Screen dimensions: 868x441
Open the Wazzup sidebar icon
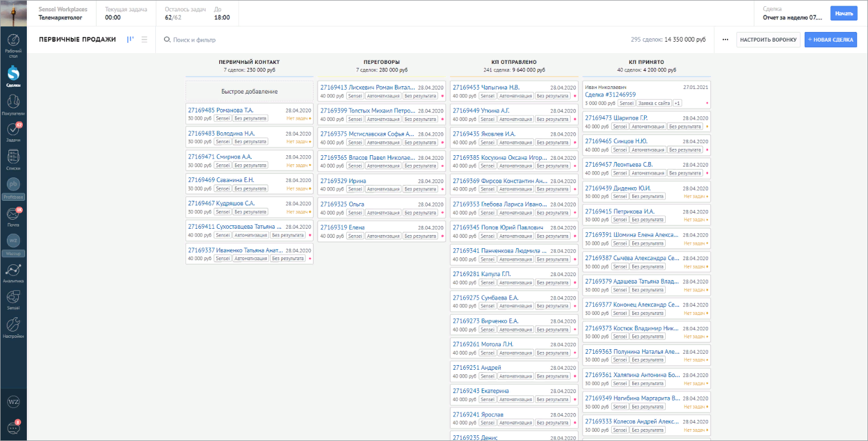pyautogui.click(x=13, y=244)
